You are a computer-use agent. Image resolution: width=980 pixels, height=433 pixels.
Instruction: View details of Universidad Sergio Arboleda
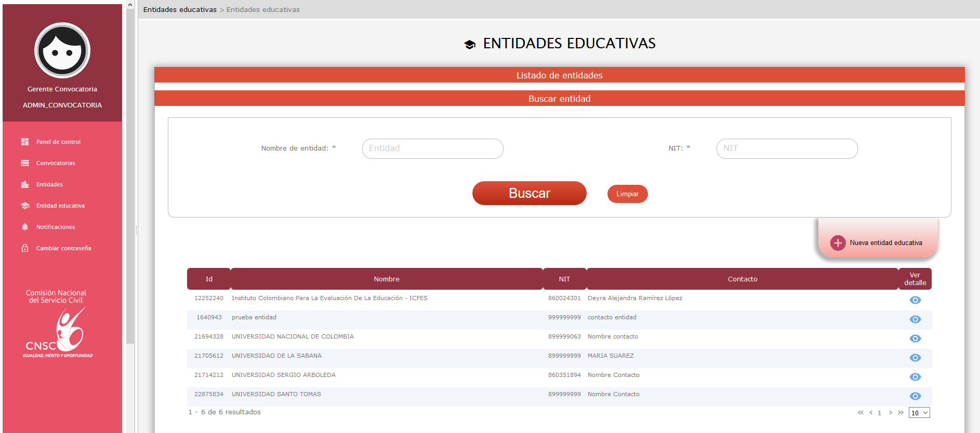pyautogui.click(x=915, y=377)
